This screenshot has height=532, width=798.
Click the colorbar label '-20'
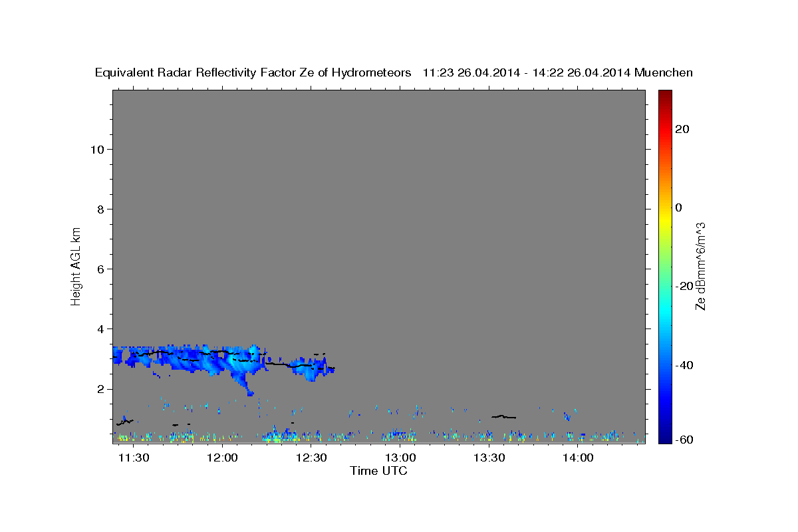click(685, 286)
